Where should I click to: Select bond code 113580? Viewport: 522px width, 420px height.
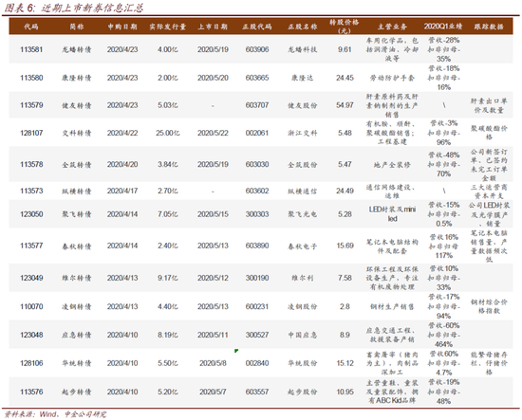click(31, 78)
